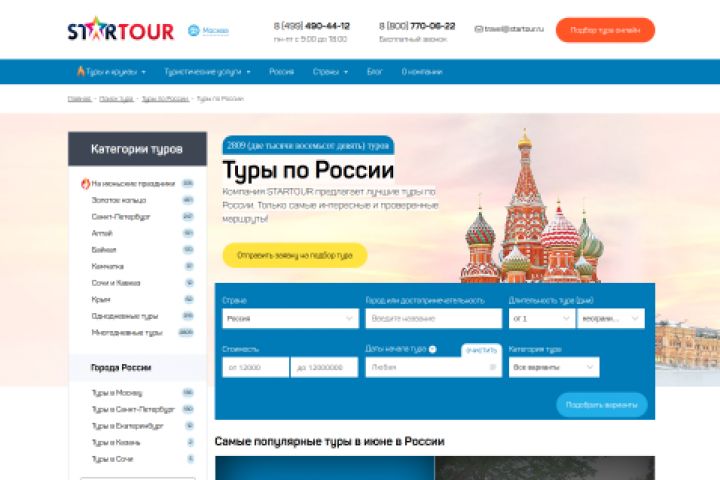Click the light blue search variants button

[602, 405]
